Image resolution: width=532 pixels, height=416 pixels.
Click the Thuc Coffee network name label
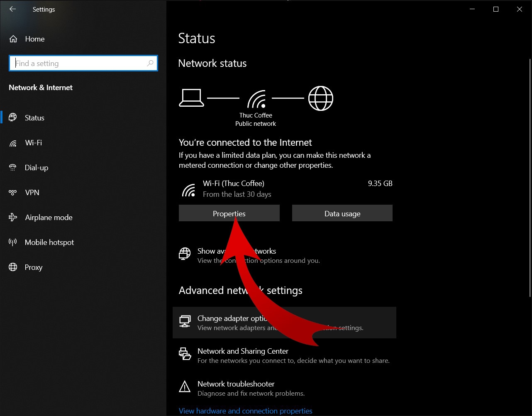256,115
